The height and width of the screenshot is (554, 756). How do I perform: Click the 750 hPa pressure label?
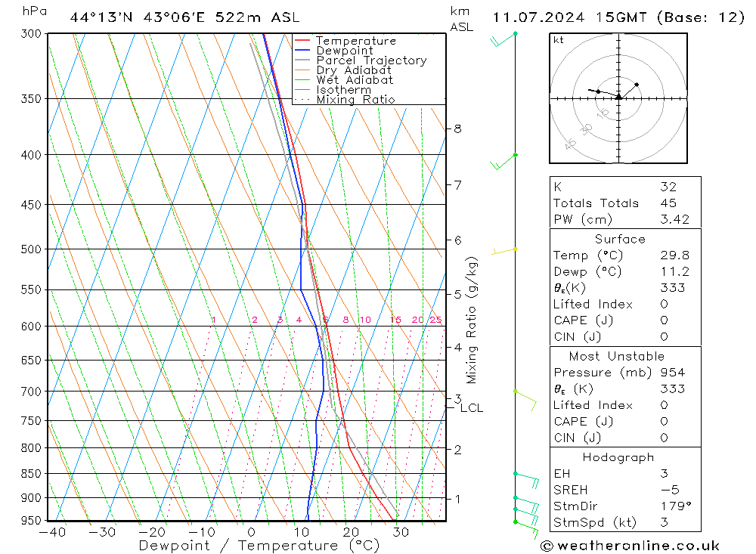click(31, 421)
